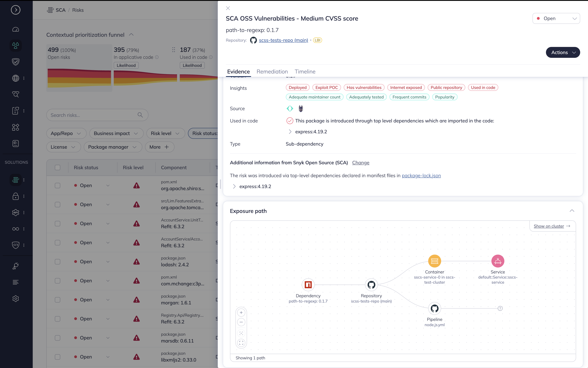
Task: Open the lock secrets icon in sidebar
Action: click(16, 196)
